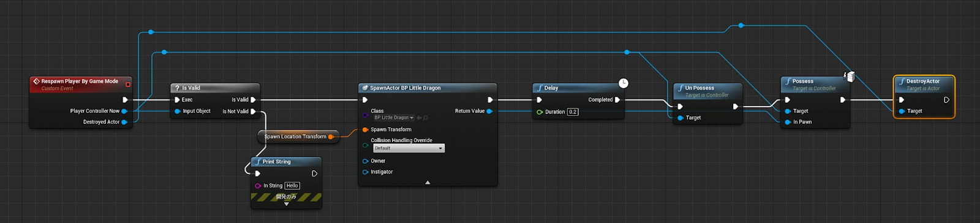Click the Possess exec output pin
This screenshot has height=223, width=980.
(x=843, y=100)
